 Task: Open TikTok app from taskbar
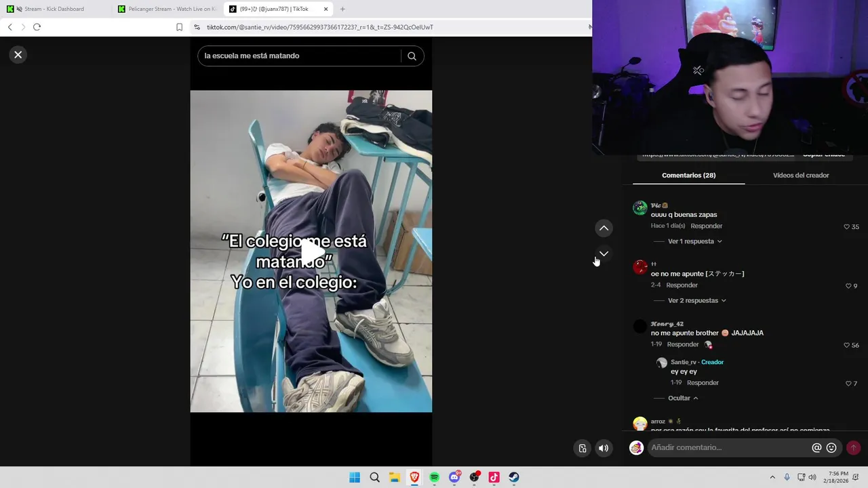click(494, 477)
